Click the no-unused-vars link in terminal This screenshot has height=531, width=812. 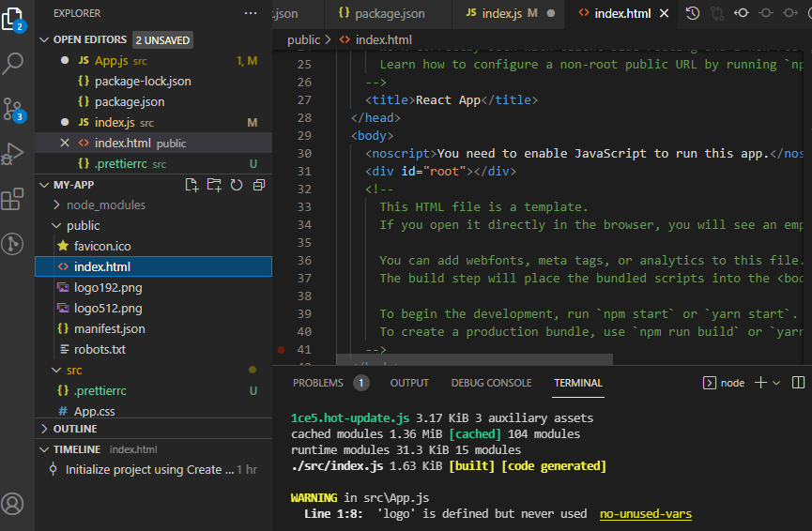click(645, 514)
